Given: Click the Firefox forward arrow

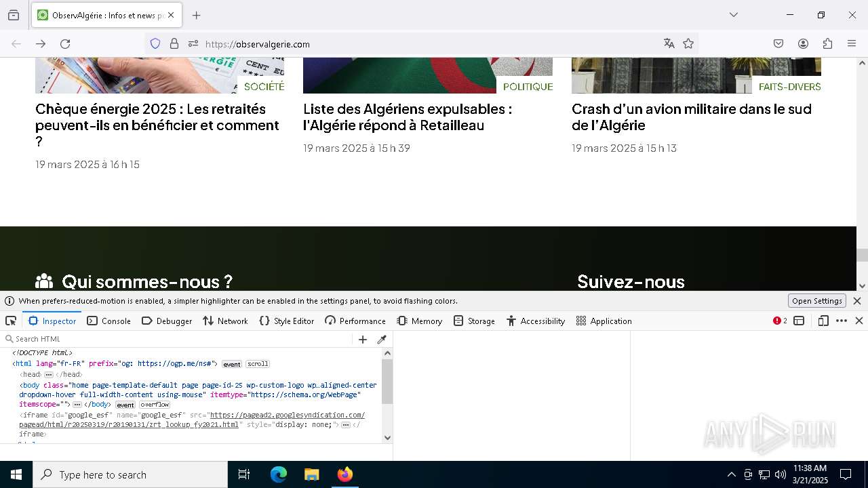Looking at the screenshot, I should point(41,44).
